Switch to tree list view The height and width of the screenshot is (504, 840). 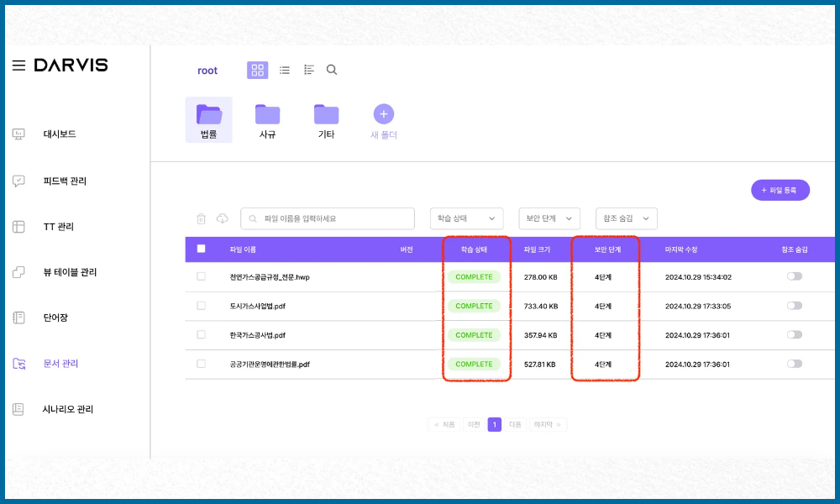click(308, 70)
